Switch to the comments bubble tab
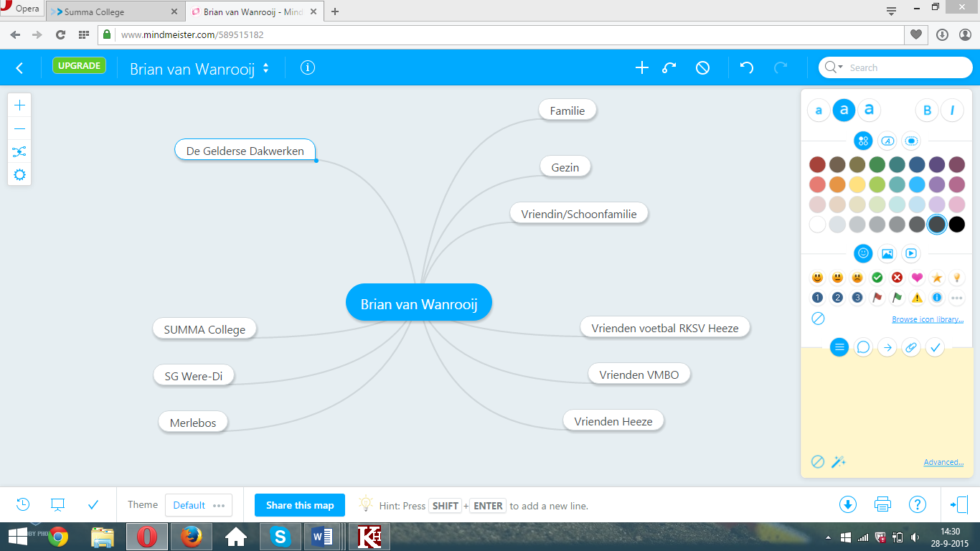980x551 pixels. [863, 347]
